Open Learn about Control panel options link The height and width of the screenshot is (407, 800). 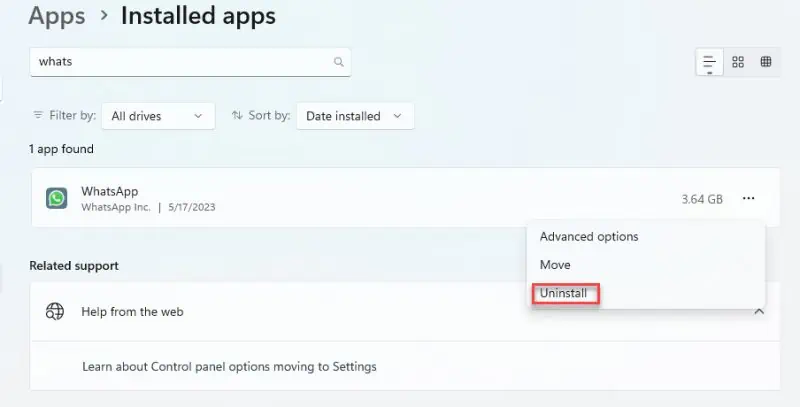[x=229, y=367]
